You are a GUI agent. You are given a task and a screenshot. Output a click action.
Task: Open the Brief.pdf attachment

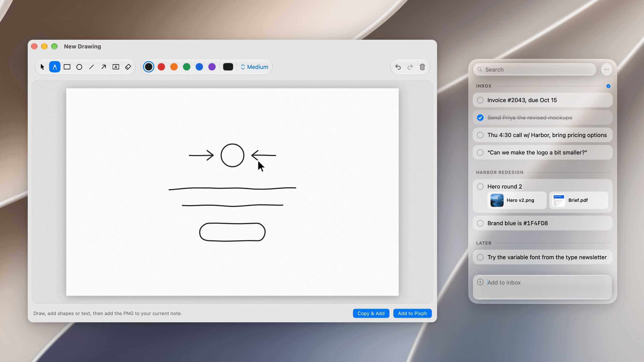click(x=579, y=200)
